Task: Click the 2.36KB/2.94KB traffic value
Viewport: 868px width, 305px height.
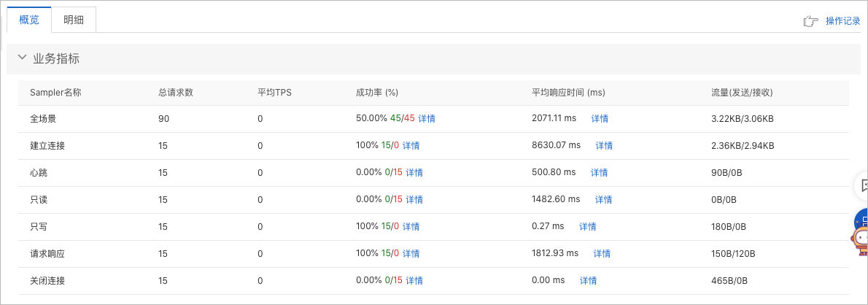Action: [x=743, y=146]
